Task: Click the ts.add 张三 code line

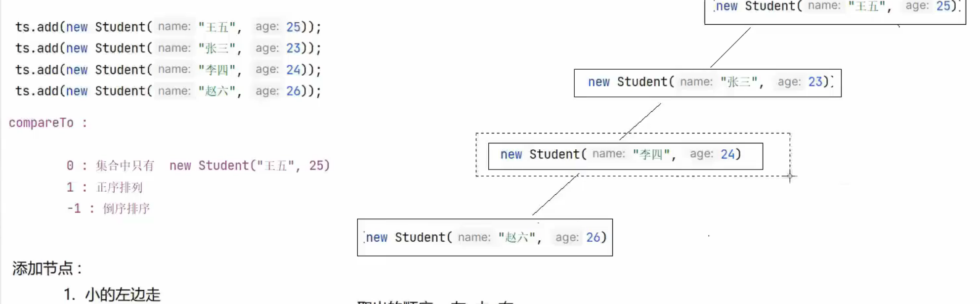Action: point(168,48)
